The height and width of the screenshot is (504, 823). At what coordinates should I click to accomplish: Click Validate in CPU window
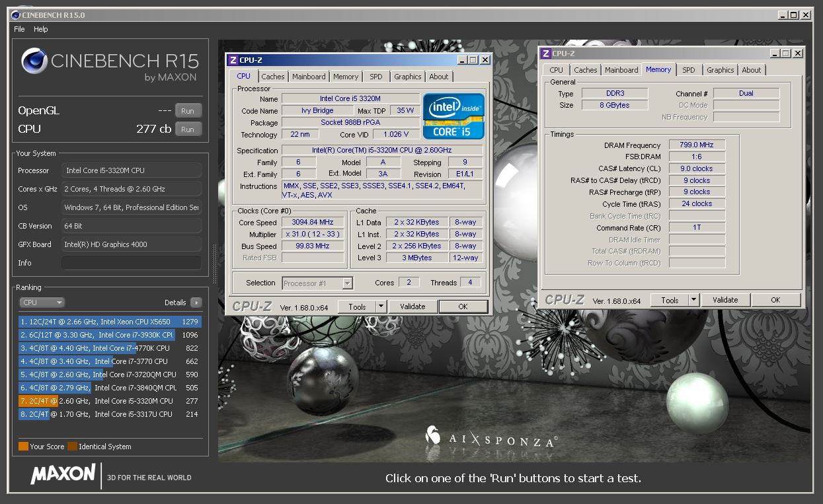coord(412,306)
